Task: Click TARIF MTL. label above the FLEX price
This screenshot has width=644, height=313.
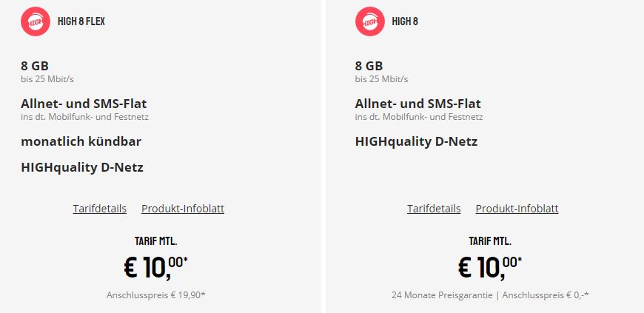Action: coord(155,241)
